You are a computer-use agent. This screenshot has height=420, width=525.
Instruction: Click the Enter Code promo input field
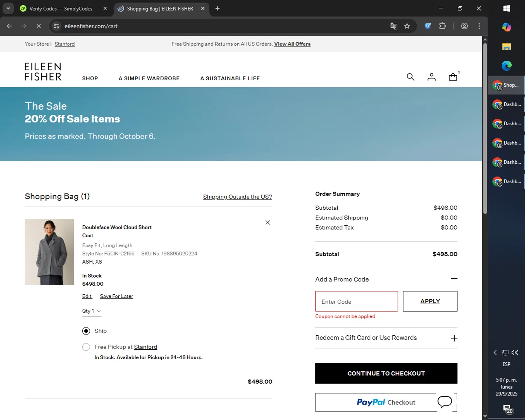pos(357,301)
